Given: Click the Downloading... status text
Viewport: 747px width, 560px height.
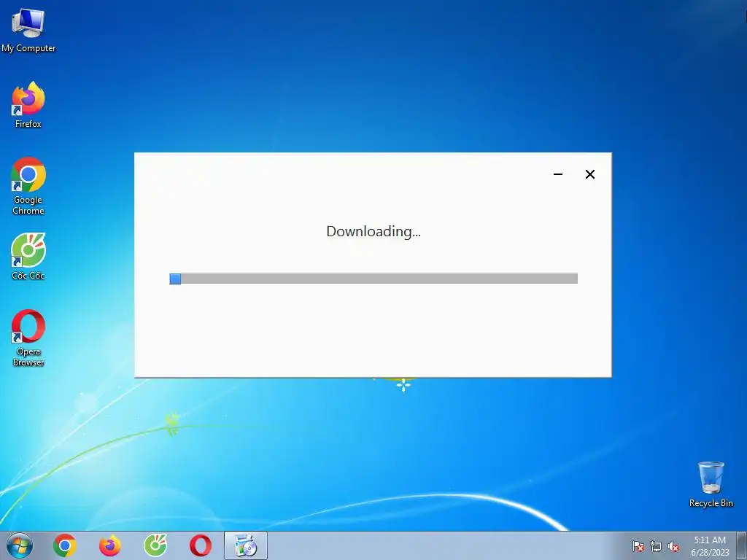Looking at the screenshot, I should (373, 231).
